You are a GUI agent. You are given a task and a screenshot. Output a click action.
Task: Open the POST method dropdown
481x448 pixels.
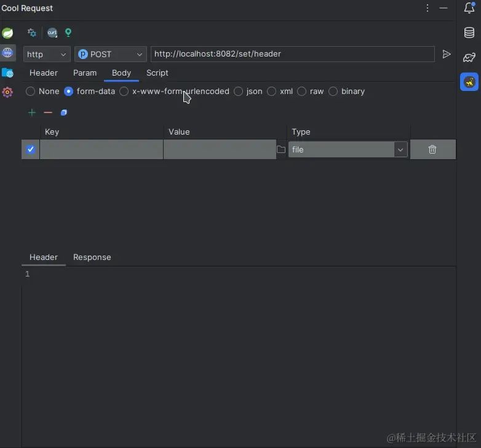[111, 54]
